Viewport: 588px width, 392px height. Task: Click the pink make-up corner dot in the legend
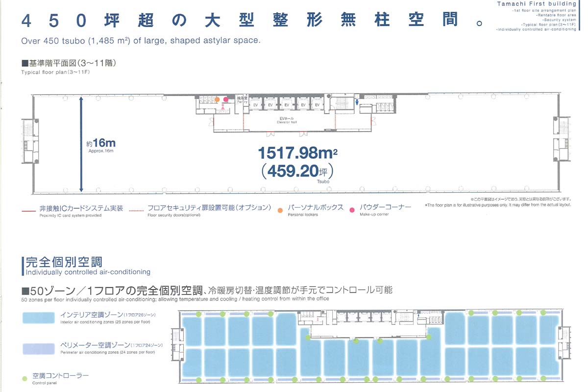pyautogui.click(x=352, y=210)
